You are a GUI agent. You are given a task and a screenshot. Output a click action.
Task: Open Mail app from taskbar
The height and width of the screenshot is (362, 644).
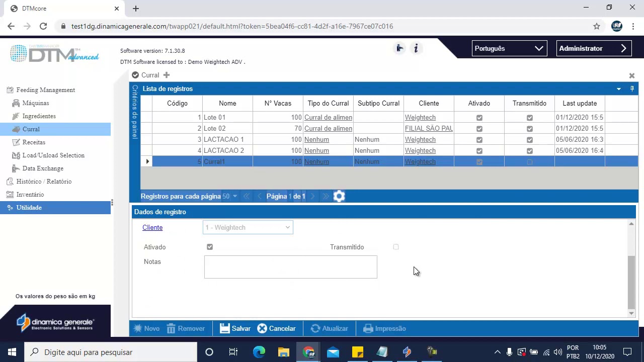coord(333,352)
